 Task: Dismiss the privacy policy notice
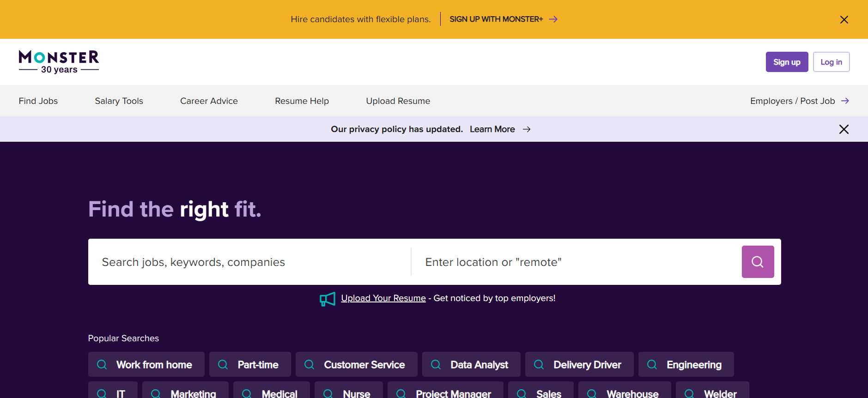pyautogui.click(x=844, y=129)
